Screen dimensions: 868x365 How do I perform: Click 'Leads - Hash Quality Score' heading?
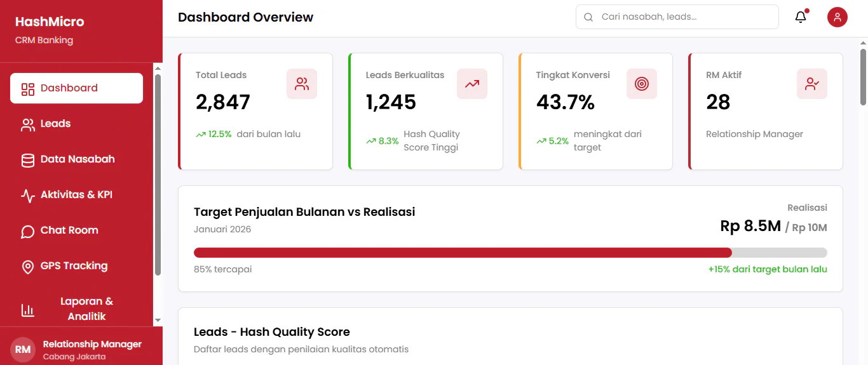point(272,332)
